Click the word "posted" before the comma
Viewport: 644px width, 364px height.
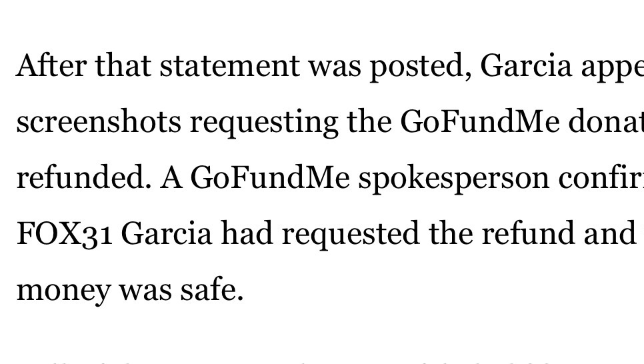pos(419,66)
